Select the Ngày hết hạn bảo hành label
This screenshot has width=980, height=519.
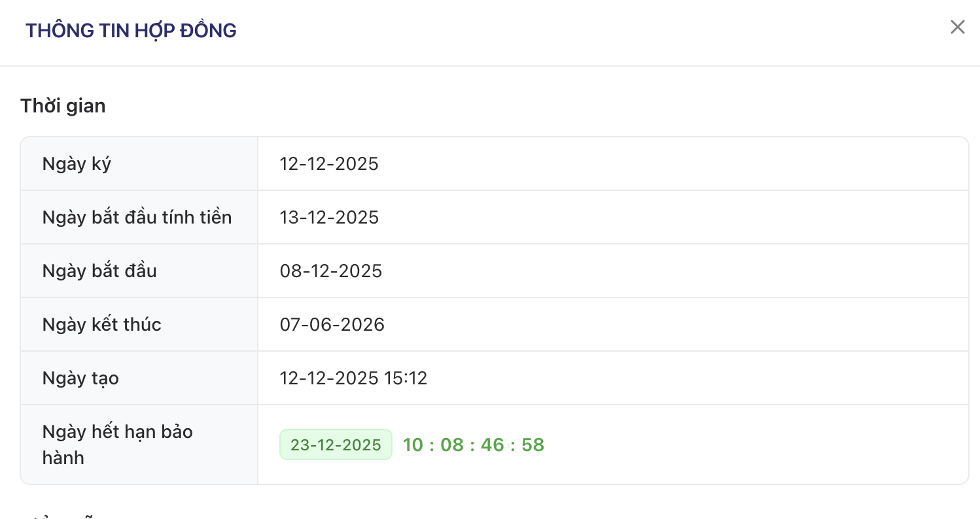coord(117,444)
